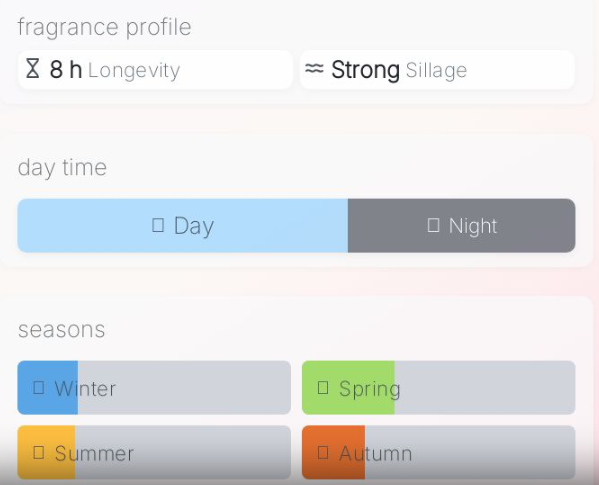Click the orange Autumn rating bar

(439, 453)
